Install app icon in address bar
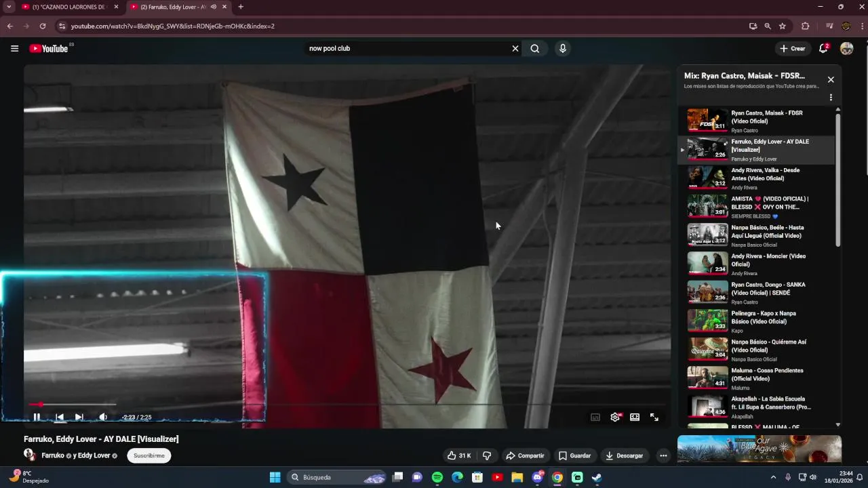The height and width of the screenshot is (488, 868). click(753, 26)
